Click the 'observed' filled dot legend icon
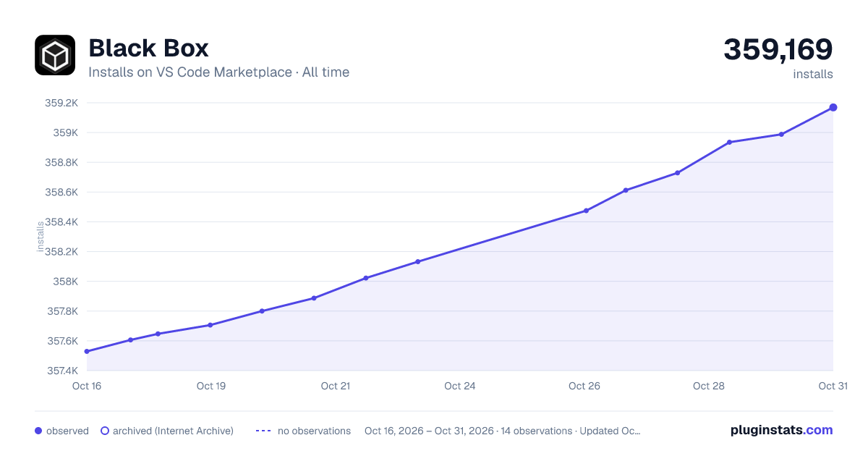Viewport: 868px width, 456px height. click(38, 431)
